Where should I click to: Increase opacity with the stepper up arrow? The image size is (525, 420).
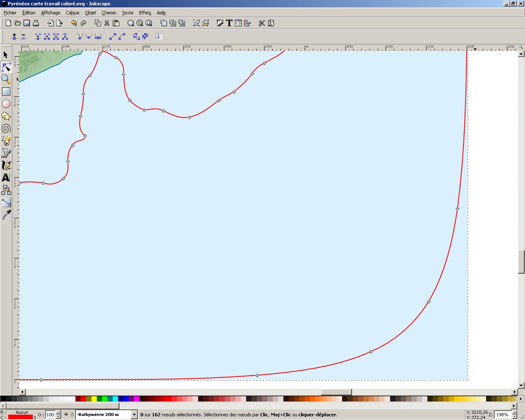click(58, 413)
